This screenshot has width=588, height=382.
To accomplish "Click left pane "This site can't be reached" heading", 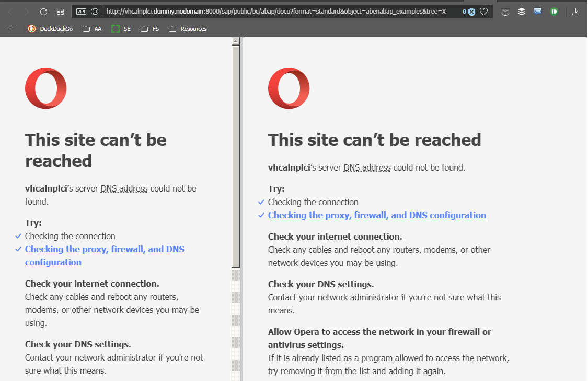I will click(96, 150).
